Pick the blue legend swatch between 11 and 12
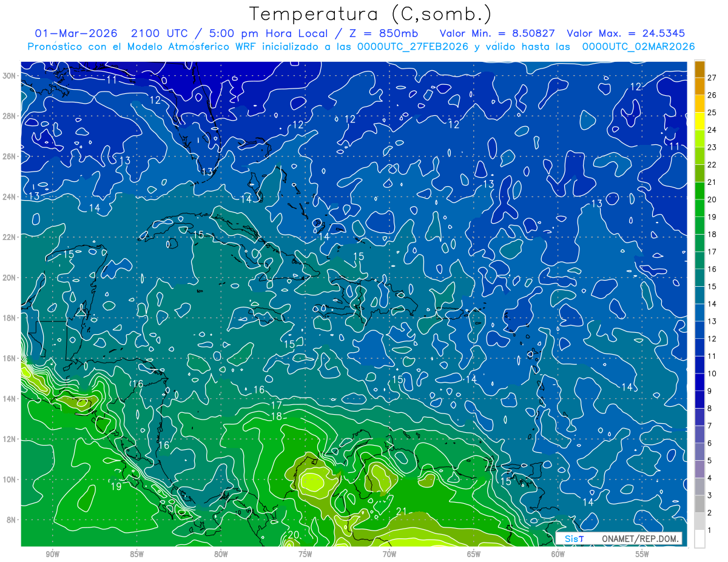 (699, 347)
